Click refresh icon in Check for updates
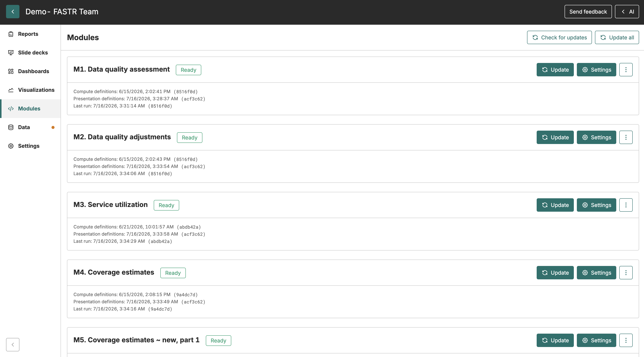Viewport: 644px width, 357px height. pyautogui.click(x=535, y=38)
